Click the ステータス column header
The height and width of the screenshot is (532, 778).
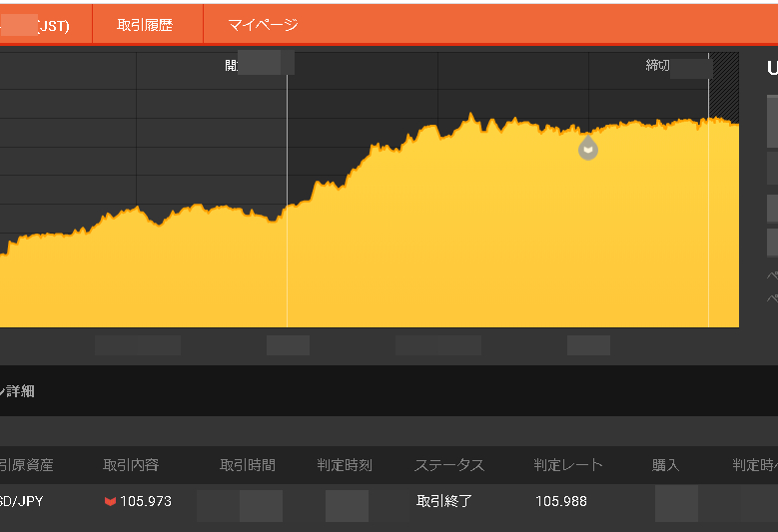[x=449, y=465]
